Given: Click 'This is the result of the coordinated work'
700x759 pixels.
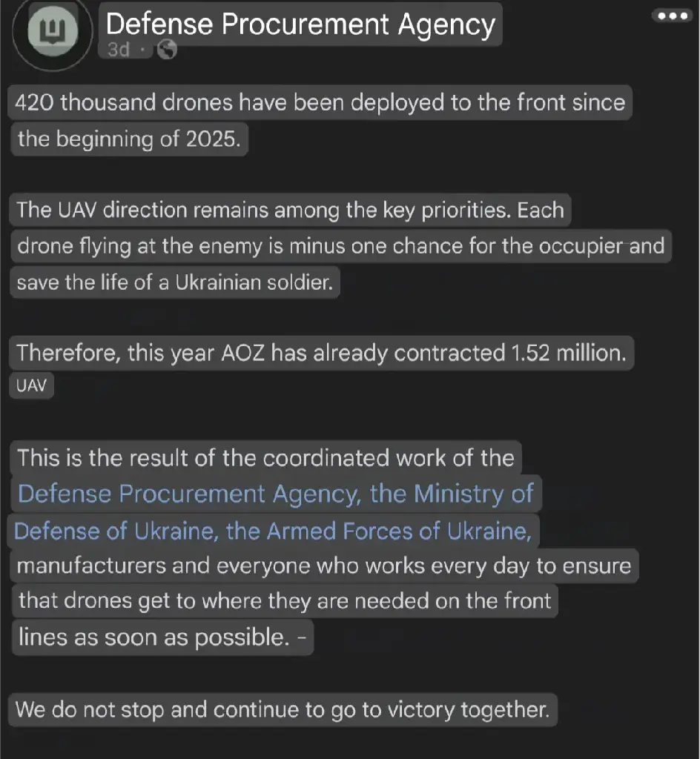Looking at the screenshot, I should (265, 458).
